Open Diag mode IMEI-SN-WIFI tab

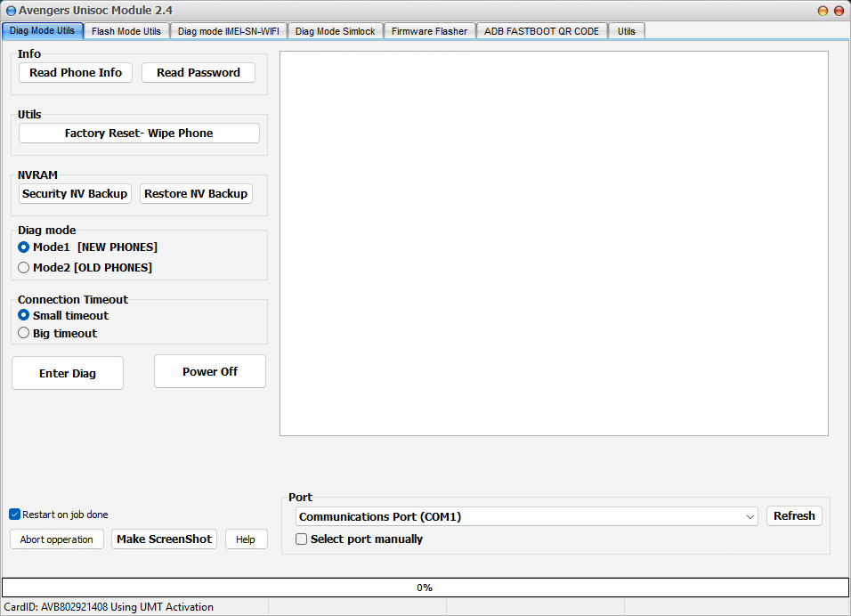coord(229,31)
